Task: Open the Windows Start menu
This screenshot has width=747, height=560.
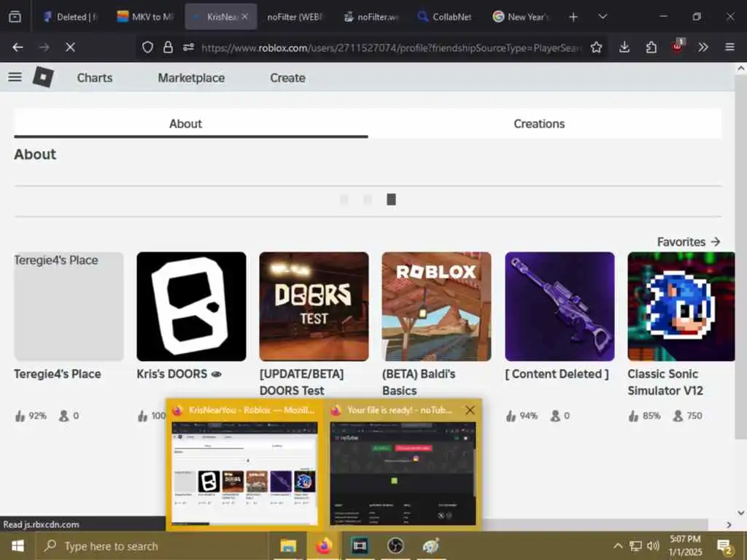Action: click(x=18, y=545)
